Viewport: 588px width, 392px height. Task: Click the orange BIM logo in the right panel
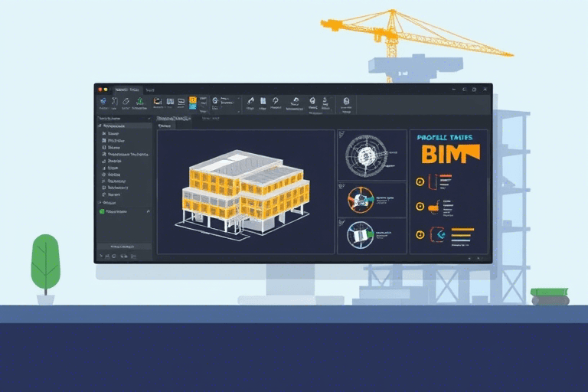(x=448, y=153)
